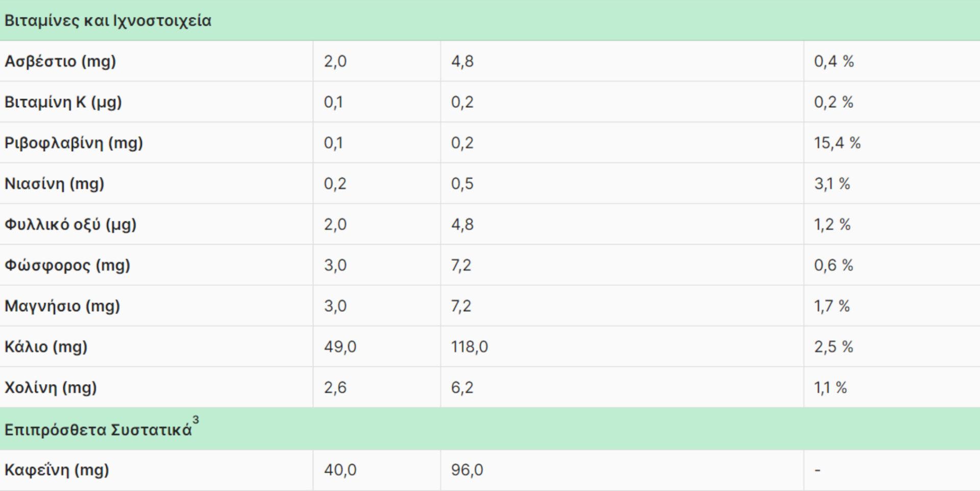The image size is (980, 491).
Task: Select the Φυλλικό οξύ (μg) label
Action: (70, 225)
